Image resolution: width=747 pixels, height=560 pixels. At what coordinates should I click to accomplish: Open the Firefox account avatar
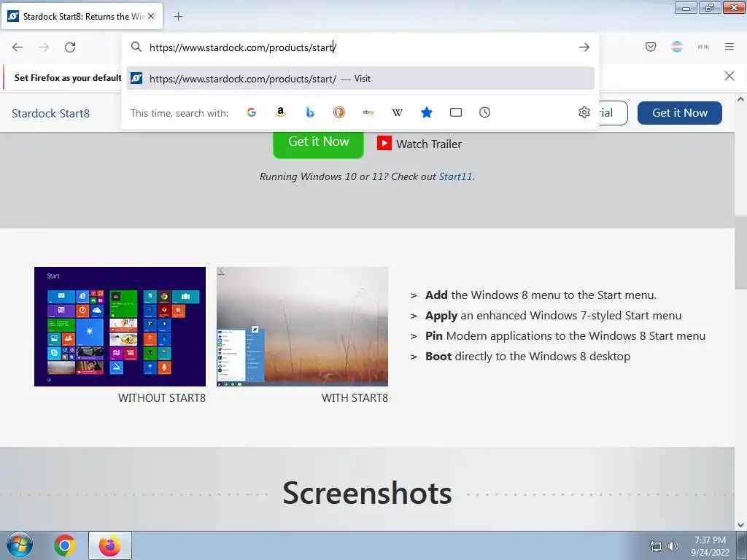click(x=677, y=47)
